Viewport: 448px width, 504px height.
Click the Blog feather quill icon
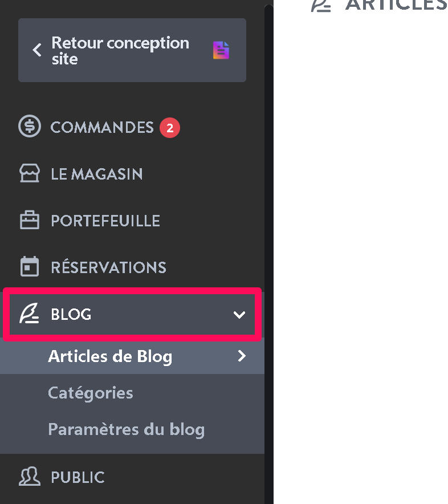point(29,313)
